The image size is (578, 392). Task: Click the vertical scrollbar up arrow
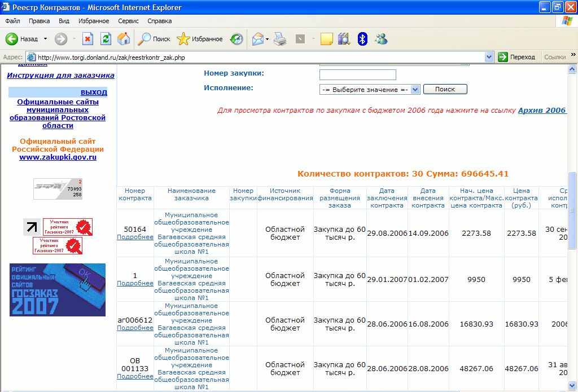pos(572,68)
